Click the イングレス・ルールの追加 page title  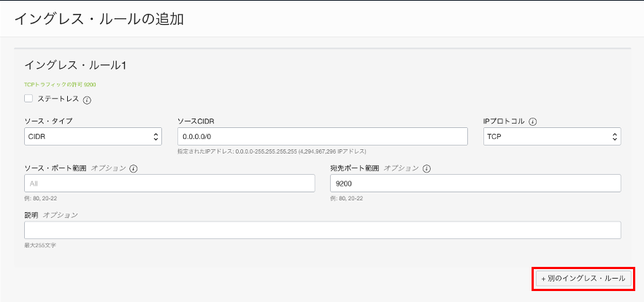point(99,19)
